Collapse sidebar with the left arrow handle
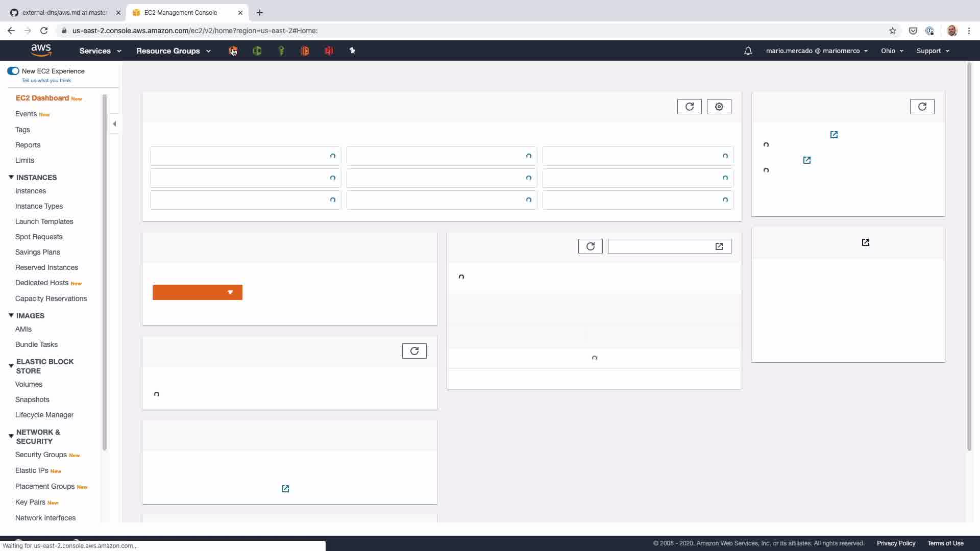Viewport: 980px width, 551px height. pyautogui.click(x=114, y=123)
